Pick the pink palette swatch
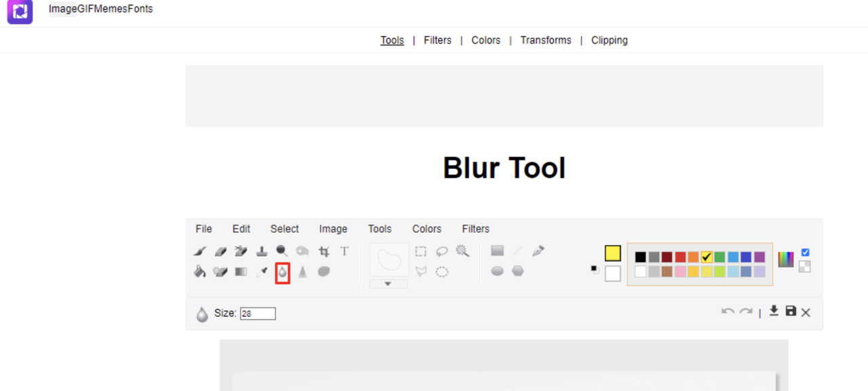Viewport: 868px width, 391px height. tap(680, 272)
